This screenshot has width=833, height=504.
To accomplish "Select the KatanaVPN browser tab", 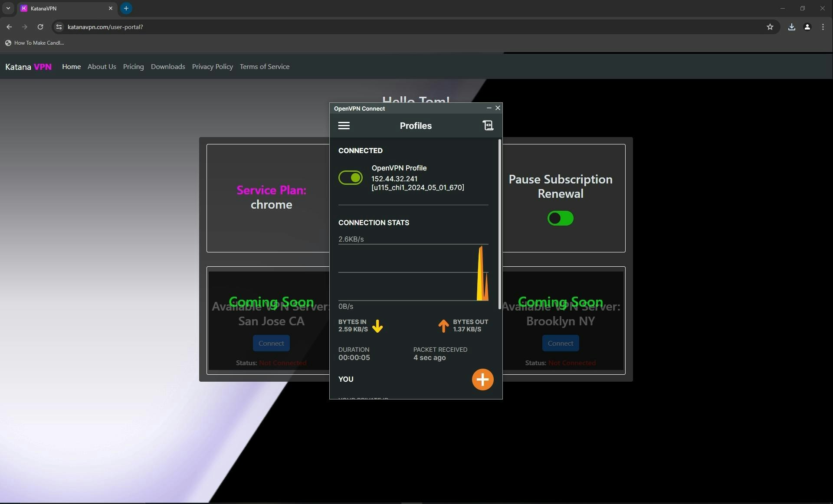I will click(x=66, y=8).
